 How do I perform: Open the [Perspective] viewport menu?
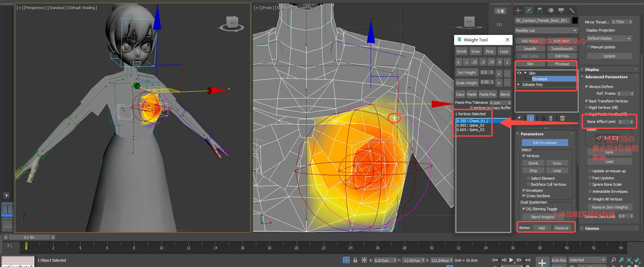35,8
